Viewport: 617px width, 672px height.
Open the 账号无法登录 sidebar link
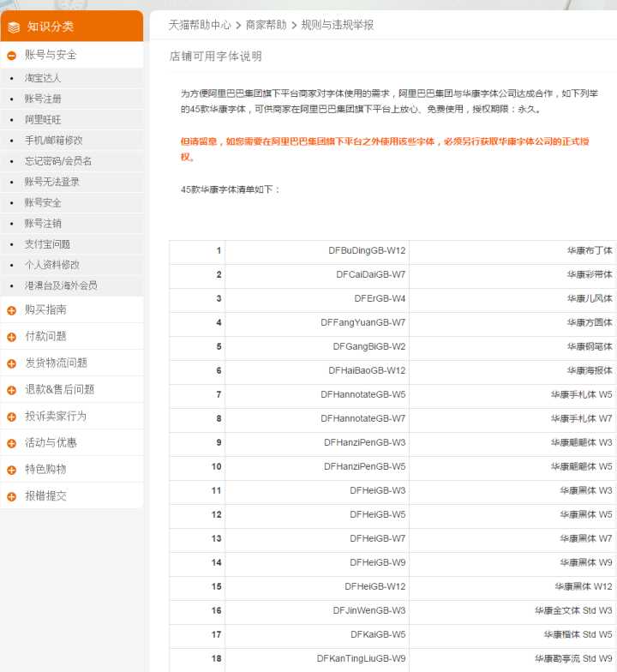coord(51,182)
